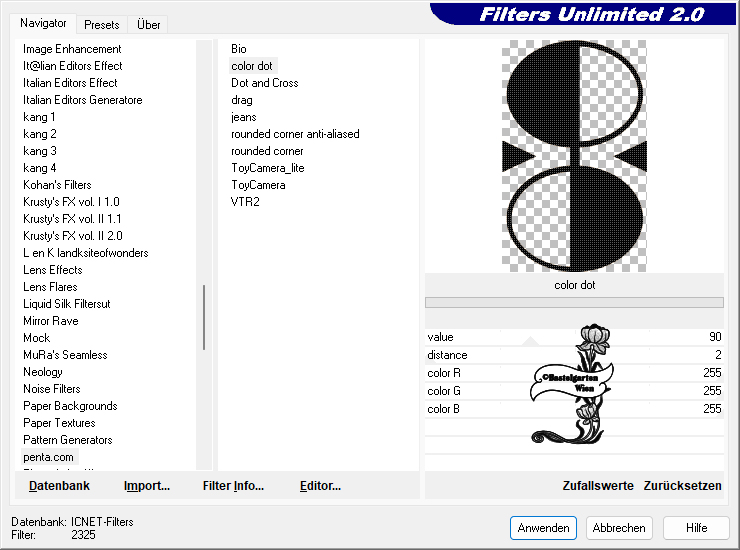Screen dimensions: 740x550
Task: Select Italian Editors Effect category
Action: [x=70, y=83]
